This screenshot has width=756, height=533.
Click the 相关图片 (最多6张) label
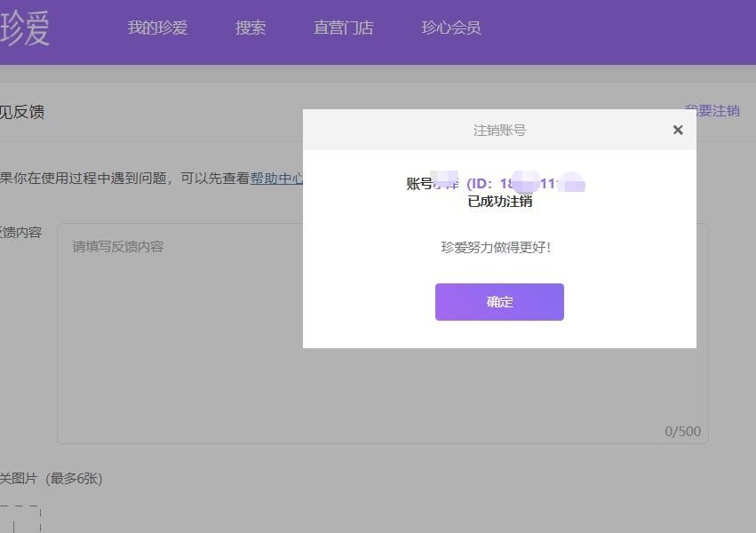click(x=52, y=478)
